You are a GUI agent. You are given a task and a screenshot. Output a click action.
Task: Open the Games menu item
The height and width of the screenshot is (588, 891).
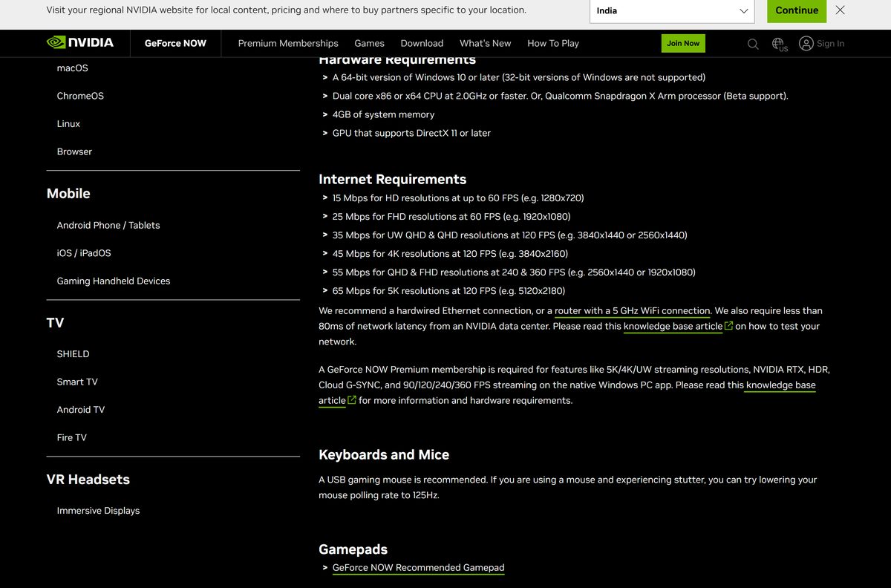coord(369,43)
